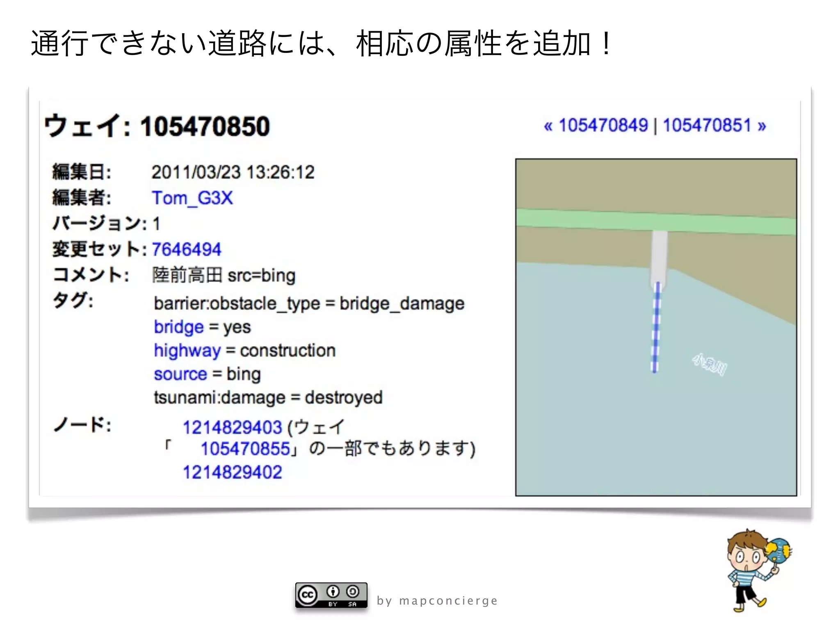Click the source tag key link
Screen dimensions: 840x630
(180, 374)
